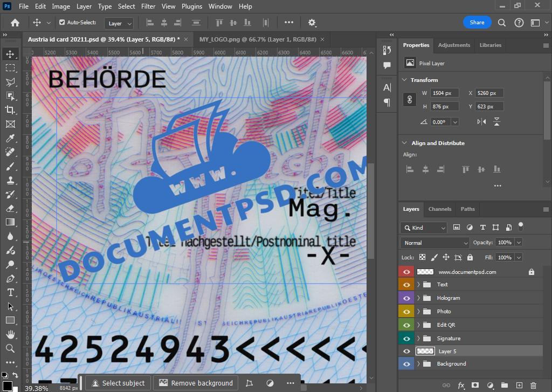Open the Image menu
The height and width of the screenshot is (392, 552).
[x=61, y=6]
